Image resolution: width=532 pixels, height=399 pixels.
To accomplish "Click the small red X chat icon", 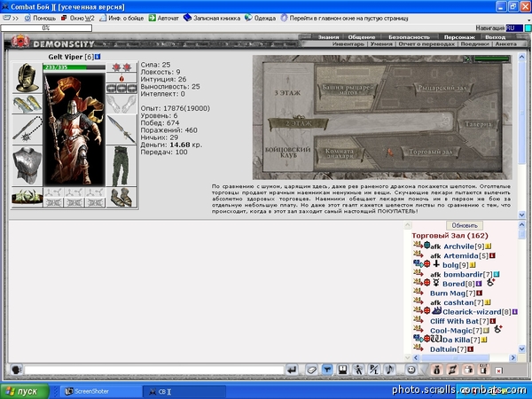I will point(498,371).
